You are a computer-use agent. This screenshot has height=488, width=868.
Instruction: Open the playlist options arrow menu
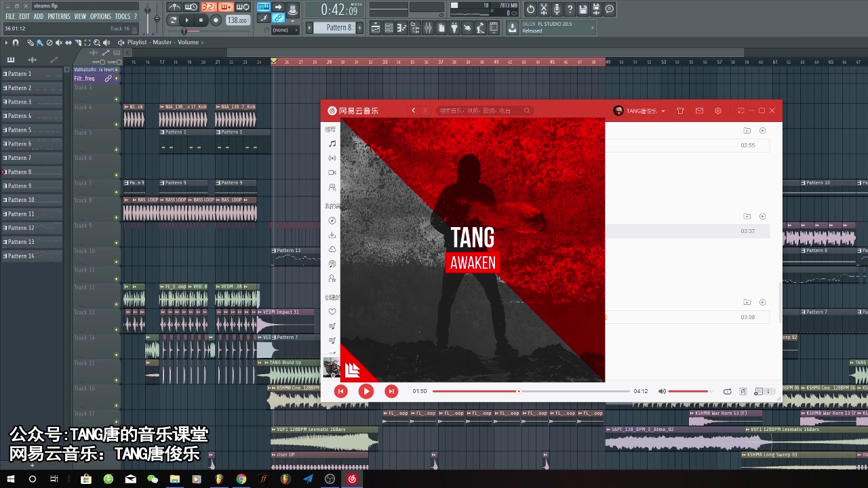[x=6, y=43]
